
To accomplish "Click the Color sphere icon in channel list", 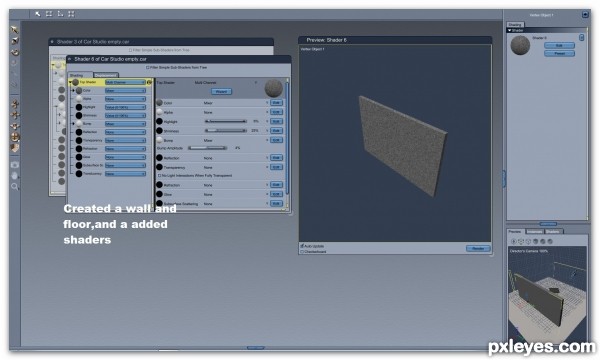I will coord(160,103).
